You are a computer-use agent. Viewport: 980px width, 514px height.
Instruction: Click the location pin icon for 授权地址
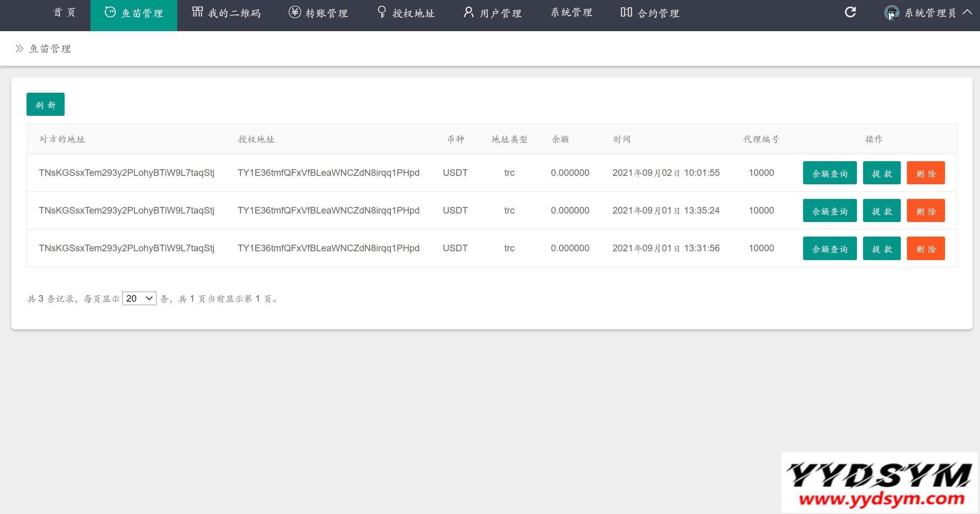tap(382, 12)
